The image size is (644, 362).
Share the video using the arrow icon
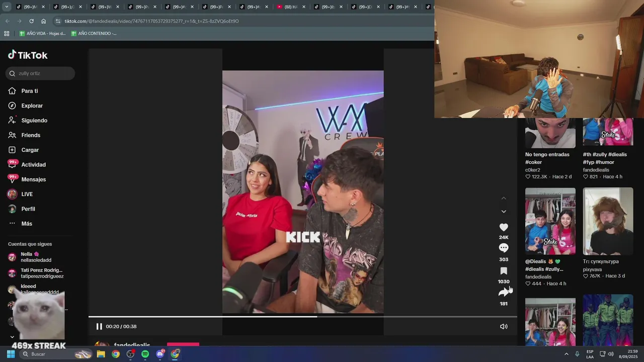coord(504,293)
